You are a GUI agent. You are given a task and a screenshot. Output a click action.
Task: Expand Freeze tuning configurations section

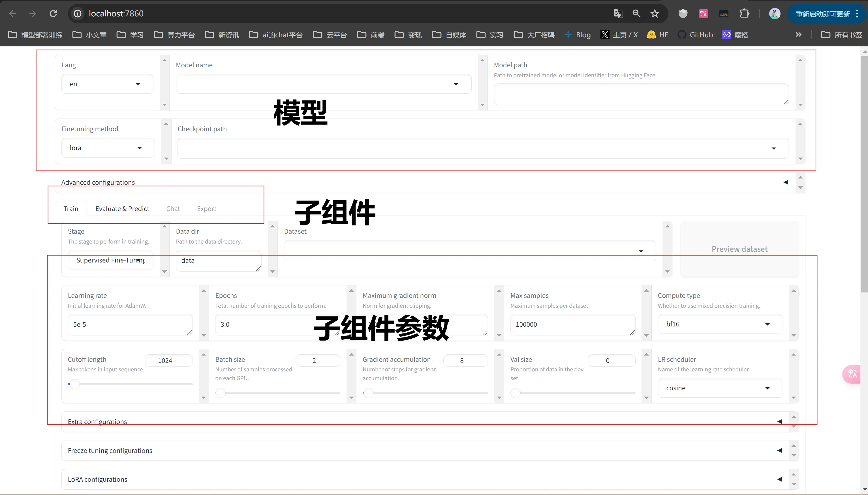(425, 451)
